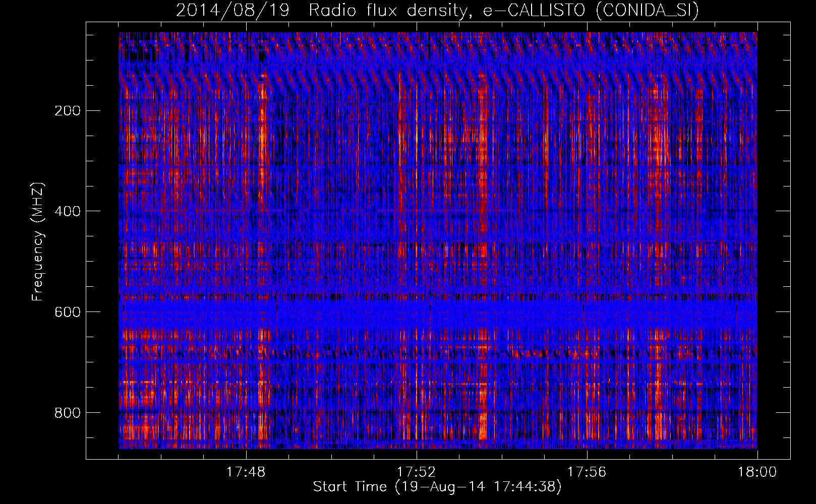Click the 17:56 time tick label
Image resolution: width=816 pixels, height=504 pixels.
click(587, 472)
